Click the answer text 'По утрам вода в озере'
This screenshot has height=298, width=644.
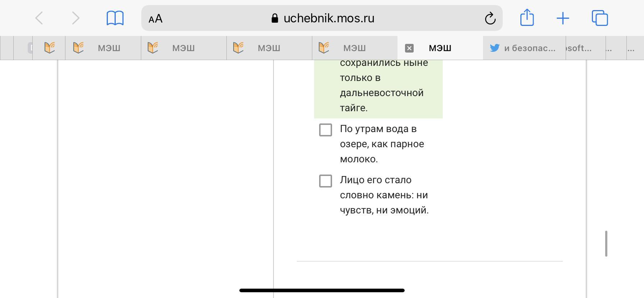382,144
